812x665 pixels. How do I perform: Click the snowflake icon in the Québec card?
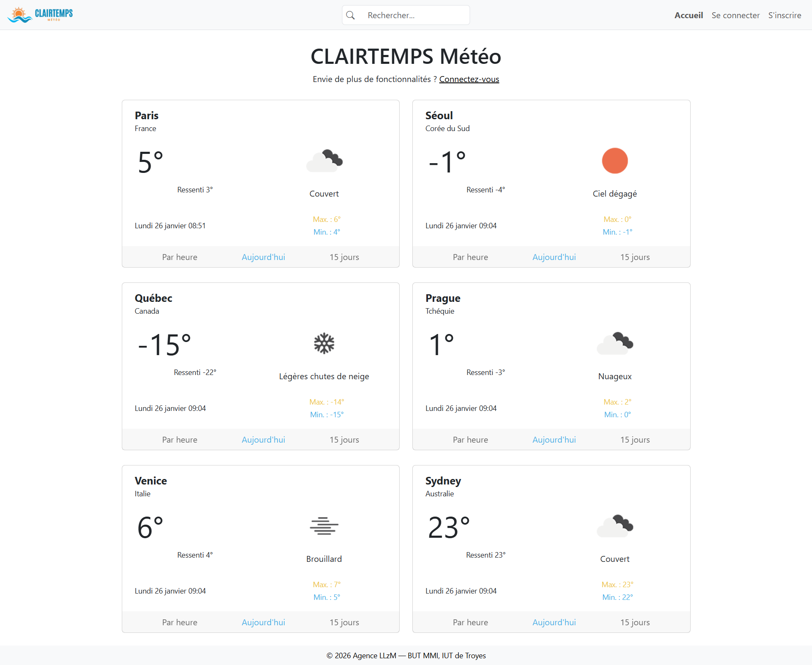[324, 343]
